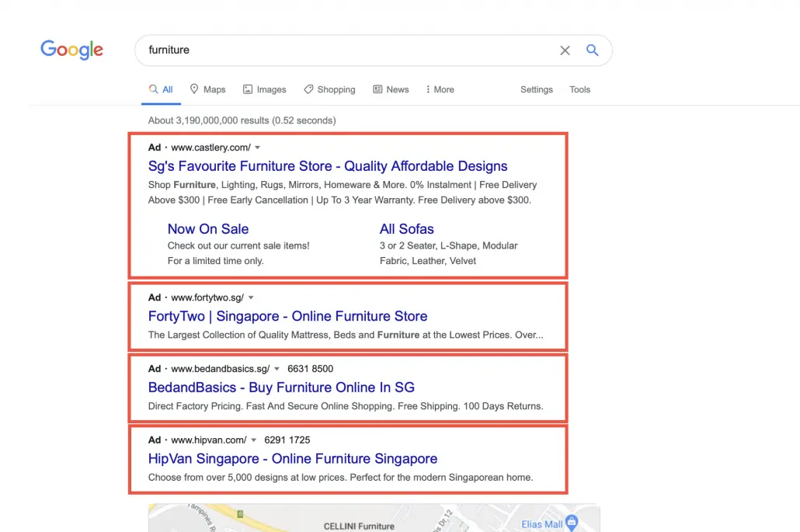Viewport: 800px width, 532px height.
Task: Open search Settings
Action: click(x=536, y=90)
